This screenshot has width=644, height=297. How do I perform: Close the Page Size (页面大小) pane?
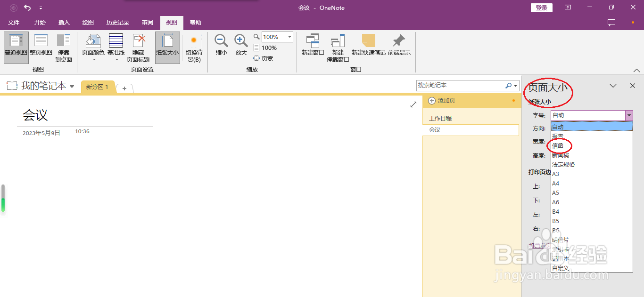pos(633,86)
